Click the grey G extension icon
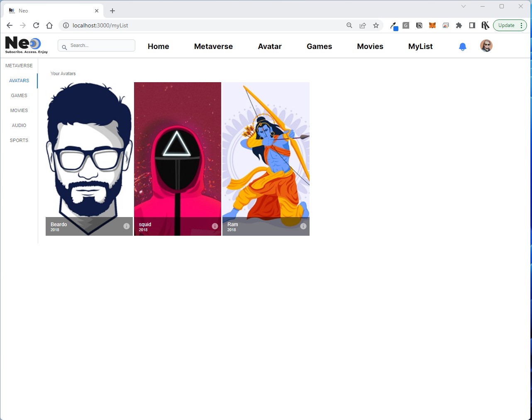 (x=406, y=25)
